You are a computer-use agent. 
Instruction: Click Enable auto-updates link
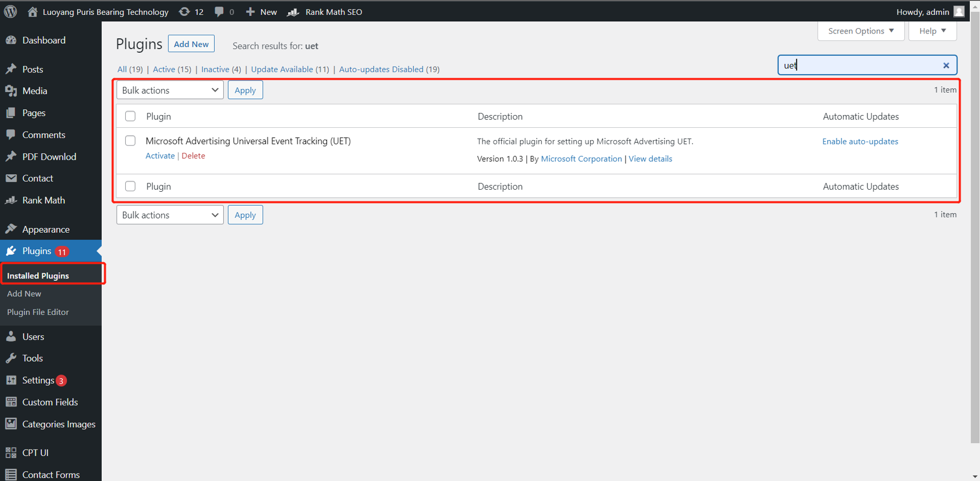860,141
